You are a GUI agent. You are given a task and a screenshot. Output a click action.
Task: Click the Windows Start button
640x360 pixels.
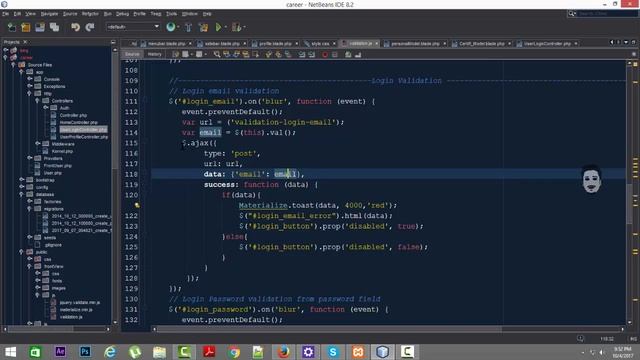click(11, 351)
